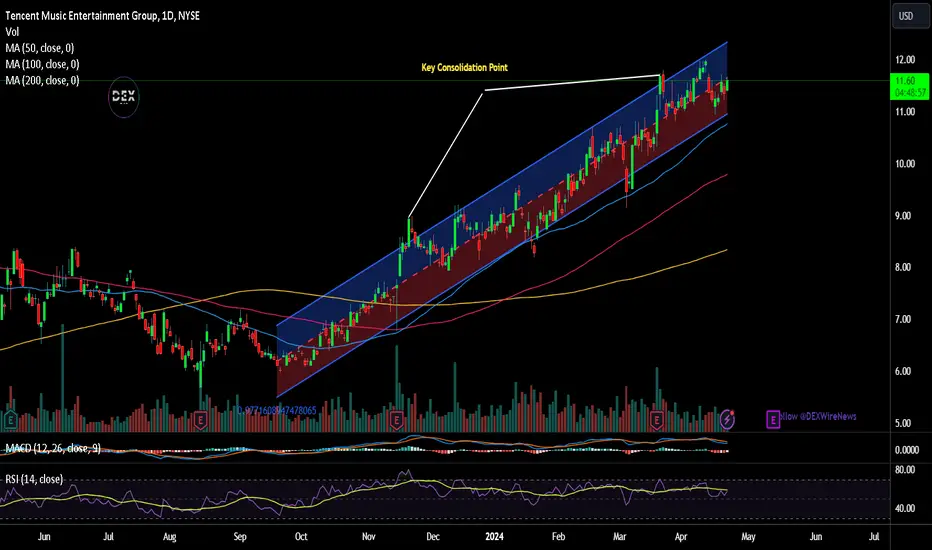Select the MA (200, close, 0) legend
The image size is (932, 550).
(x=42, y=80)
